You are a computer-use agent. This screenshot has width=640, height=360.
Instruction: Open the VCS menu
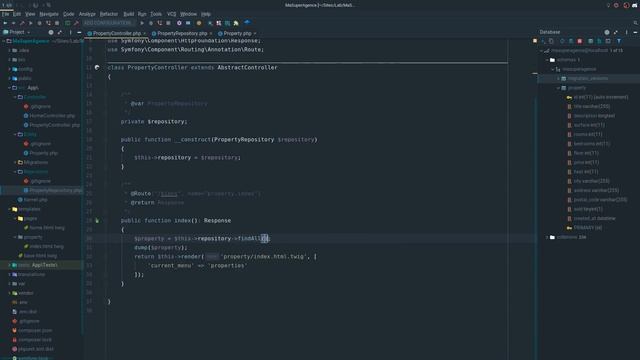click(171, 14)
